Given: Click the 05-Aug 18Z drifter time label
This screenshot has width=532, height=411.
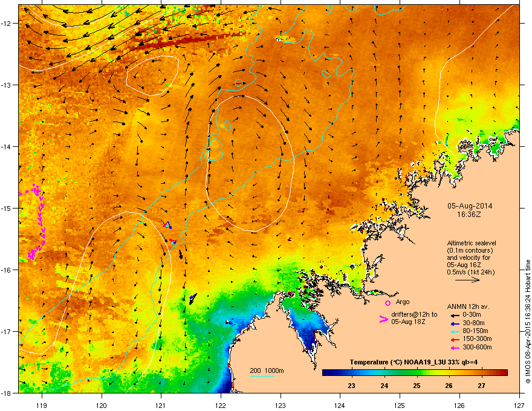Looking at the screenshot, I should (x=408, y=322).
